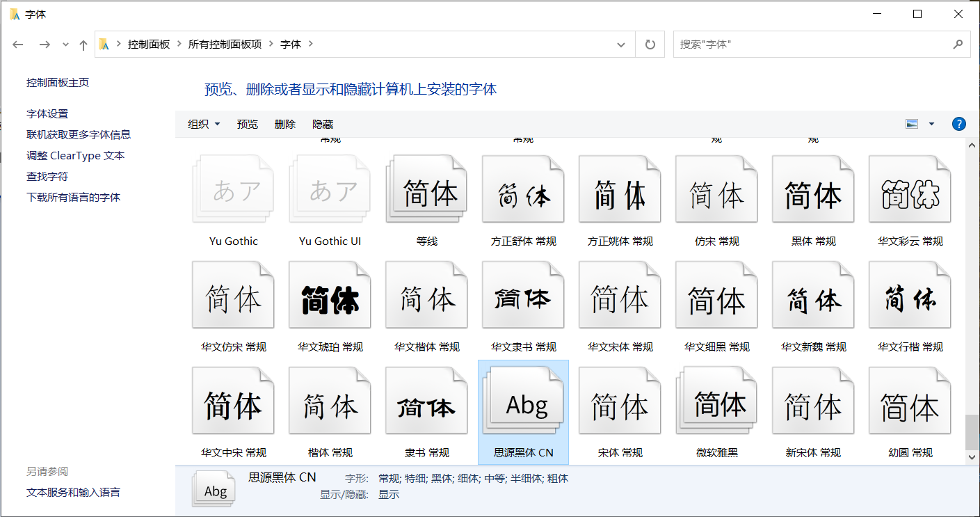Select the 华文隶书 常规 font icon
This screenshot has width=980, height=517.
[x=523, y=295]
